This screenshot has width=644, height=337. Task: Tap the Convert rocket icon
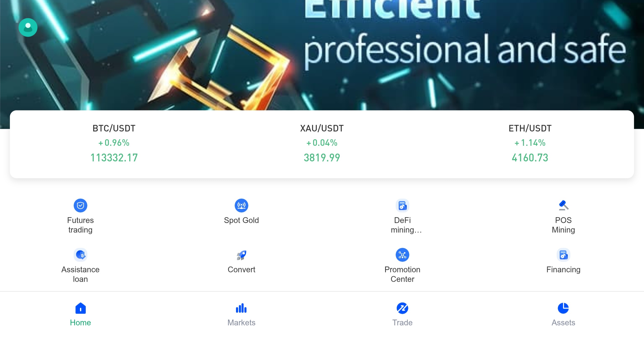point(242,255)
